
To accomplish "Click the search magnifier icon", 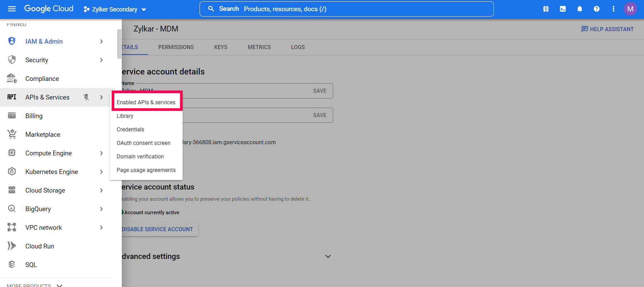I will coord(211,9).
